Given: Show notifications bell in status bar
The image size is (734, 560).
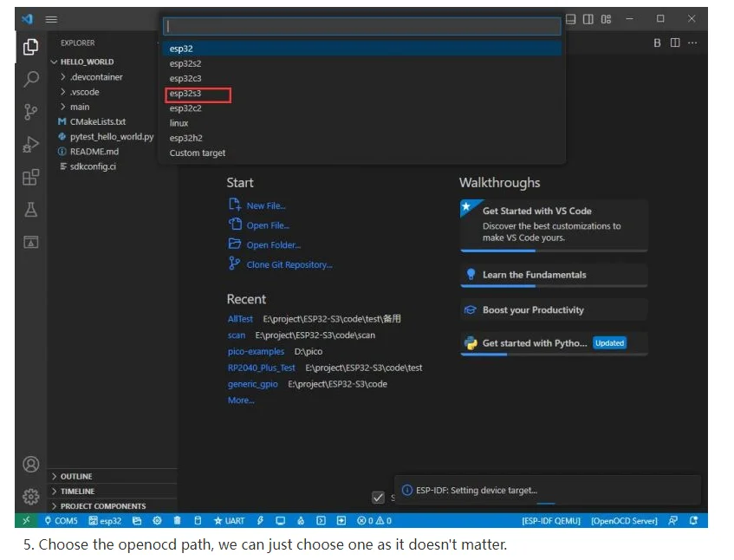Looking at the screenshot, I should 694,521.
